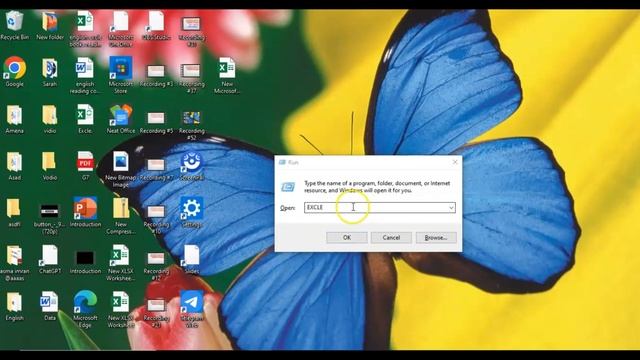Select the Microsoft Edge desktop icon
640x360 pixels.
tap(85, 309)
